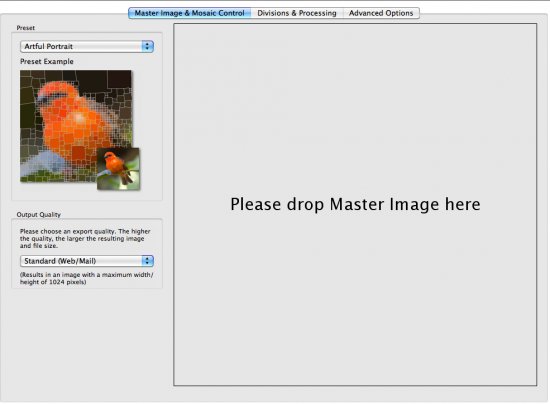Image resolution: width=550 pixels, height=404 pixels.
Task: Click the 'Output Quality' section label
Action: pyautogui.click(x=39, y=215)
